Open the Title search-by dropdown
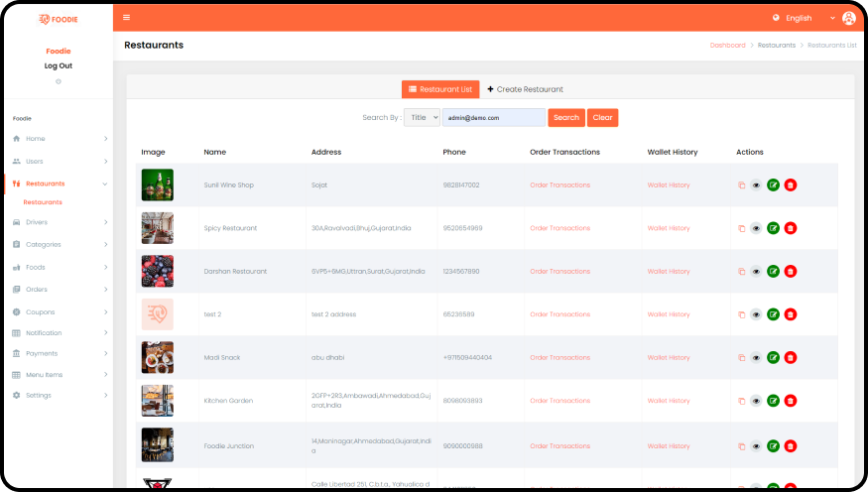This screenshot has height=492, width=868. 422,117
